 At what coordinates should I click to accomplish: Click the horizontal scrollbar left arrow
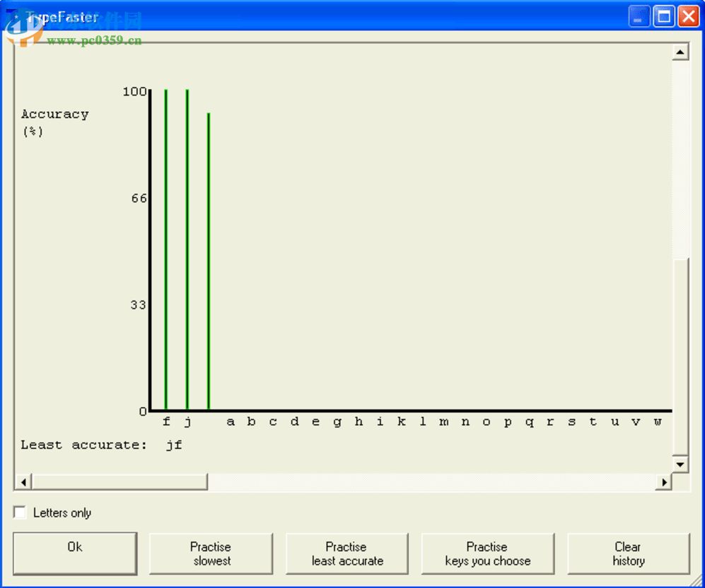(23, 482)
